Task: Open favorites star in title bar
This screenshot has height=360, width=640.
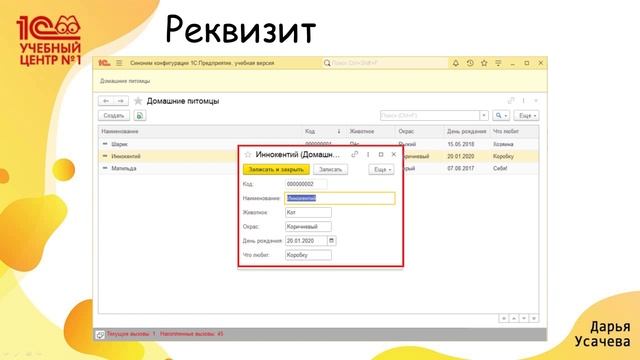Action: [x=484, y=63]
